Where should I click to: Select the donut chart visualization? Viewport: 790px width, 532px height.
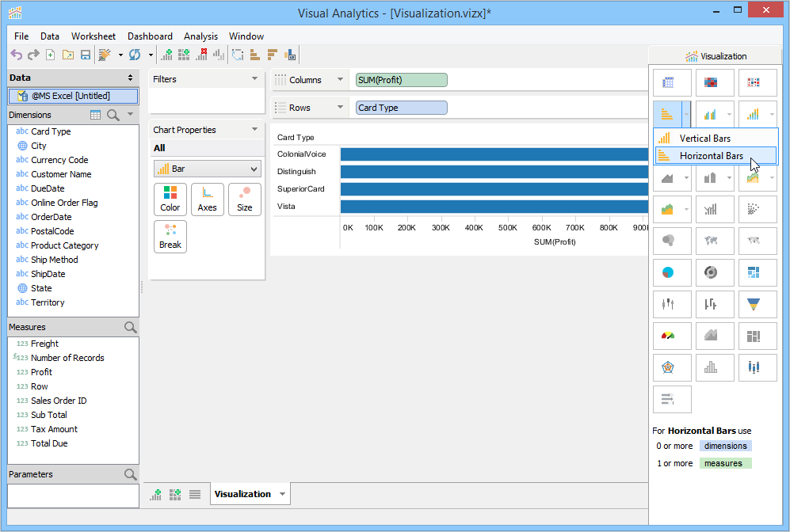click(x=711, y=272)
